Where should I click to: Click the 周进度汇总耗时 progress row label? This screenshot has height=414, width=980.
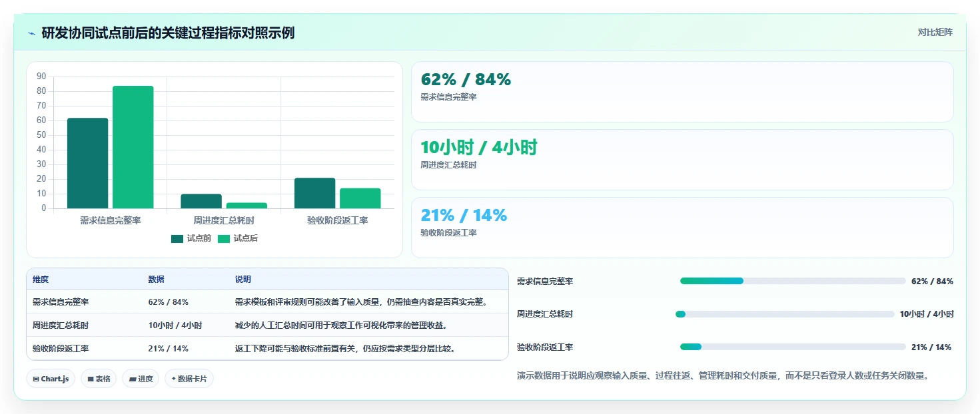(x=545, y=314)
